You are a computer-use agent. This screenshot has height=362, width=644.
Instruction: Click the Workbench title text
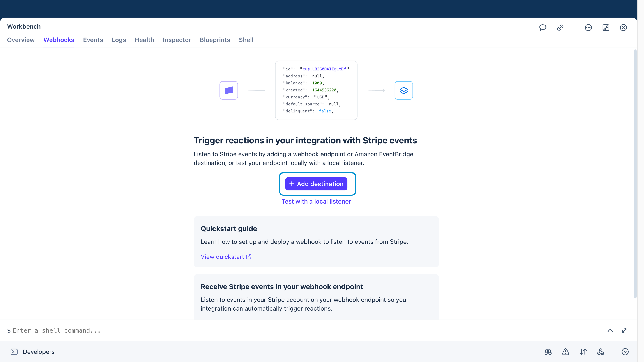(24, 26)
